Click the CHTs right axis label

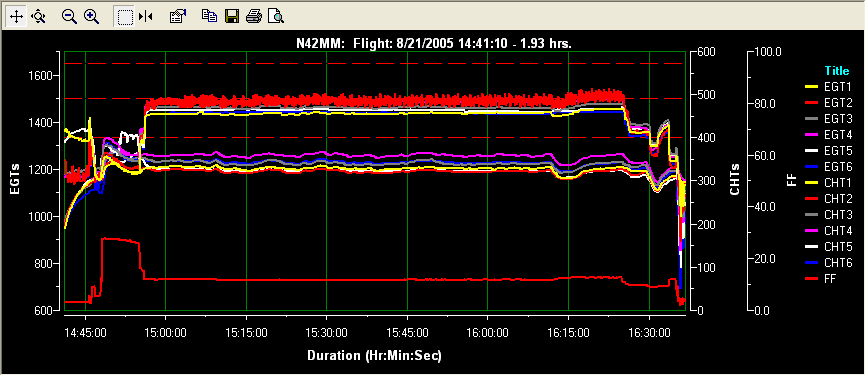pyautogui.click(x=735, y=179)
